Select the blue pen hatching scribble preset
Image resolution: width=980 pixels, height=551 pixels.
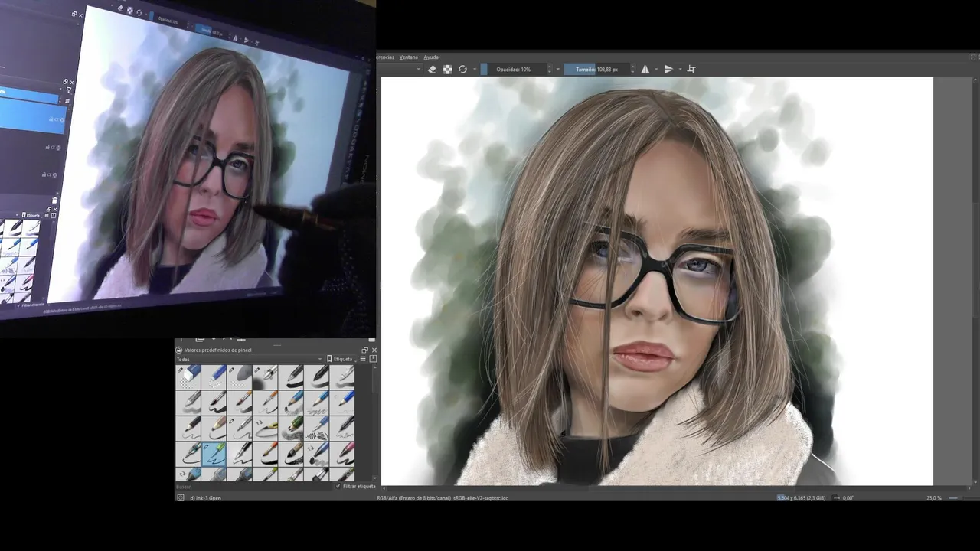click(x=317, y=428)
